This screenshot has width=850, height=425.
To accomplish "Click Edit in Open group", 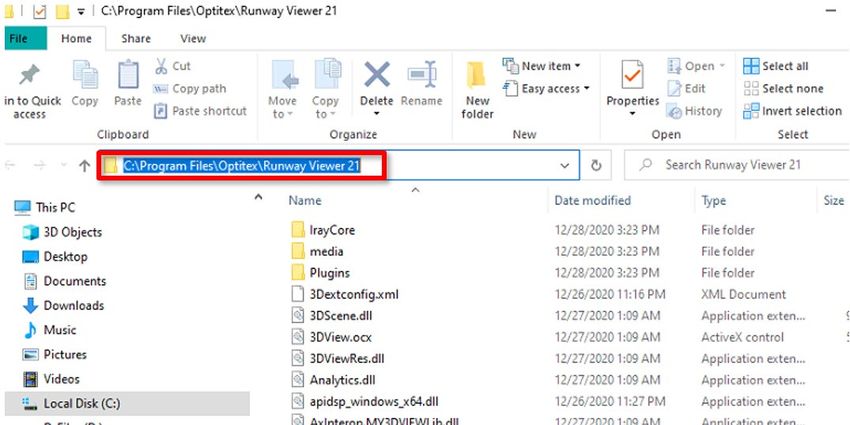I will tap(686, 88).
